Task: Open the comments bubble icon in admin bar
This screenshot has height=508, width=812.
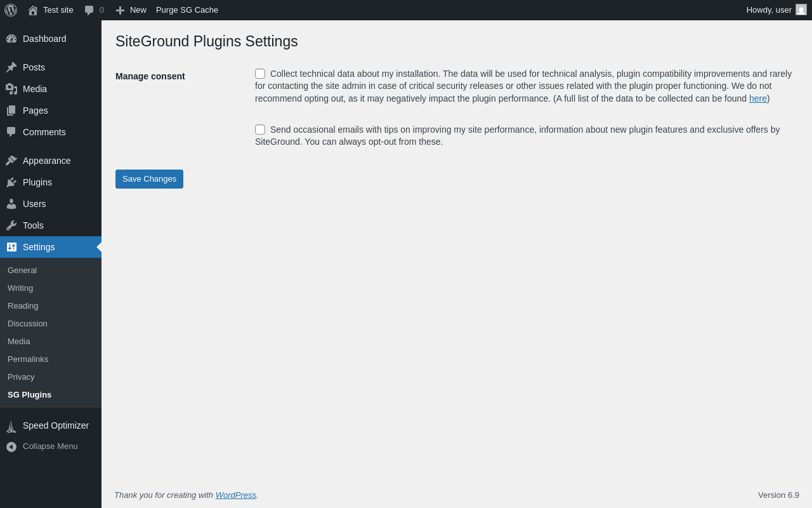Action: 89,10
